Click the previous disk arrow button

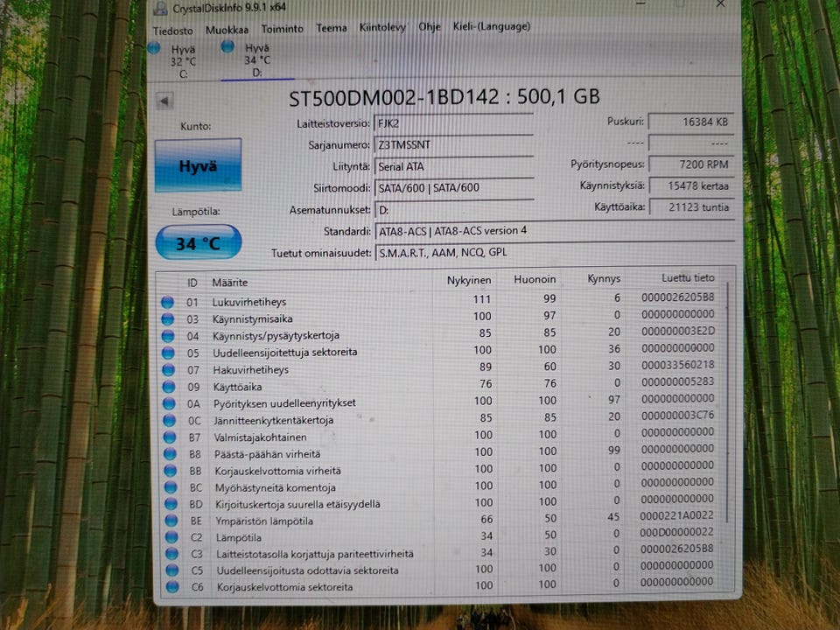point(165,101)
